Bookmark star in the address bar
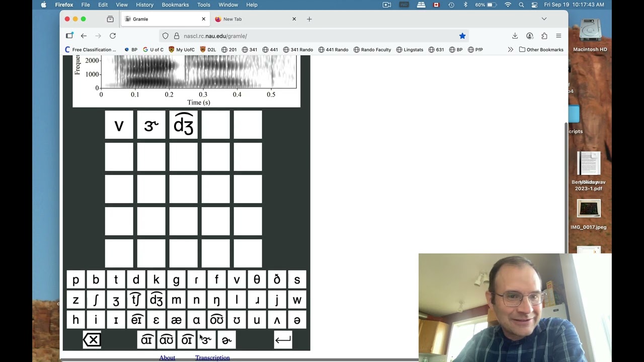The height and width of the screenshot is (362, 644). [x=462, y=36]
